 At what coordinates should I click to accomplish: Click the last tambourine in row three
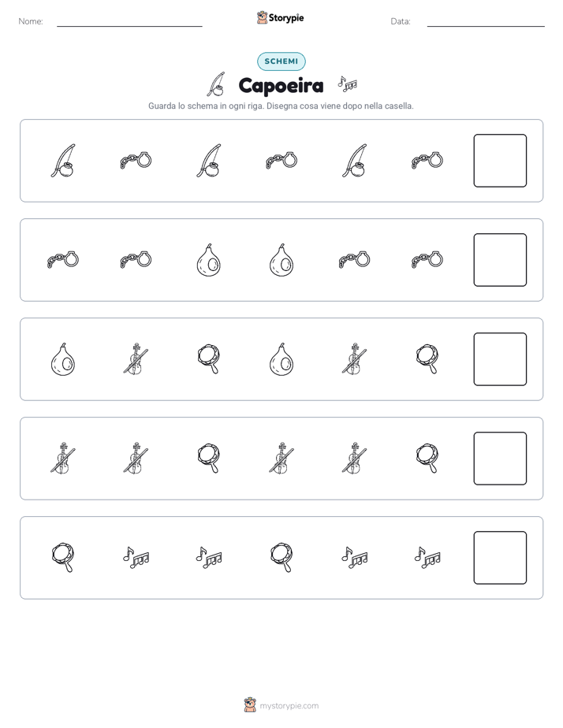tap(427, 359)
